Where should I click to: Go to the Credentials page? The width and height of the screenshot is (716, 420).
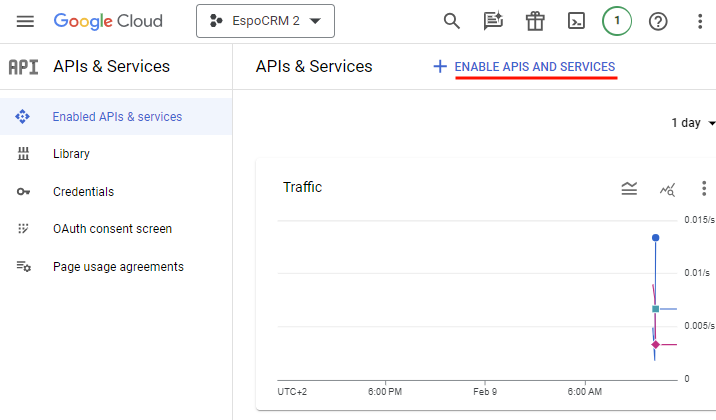tap(83, 191)
